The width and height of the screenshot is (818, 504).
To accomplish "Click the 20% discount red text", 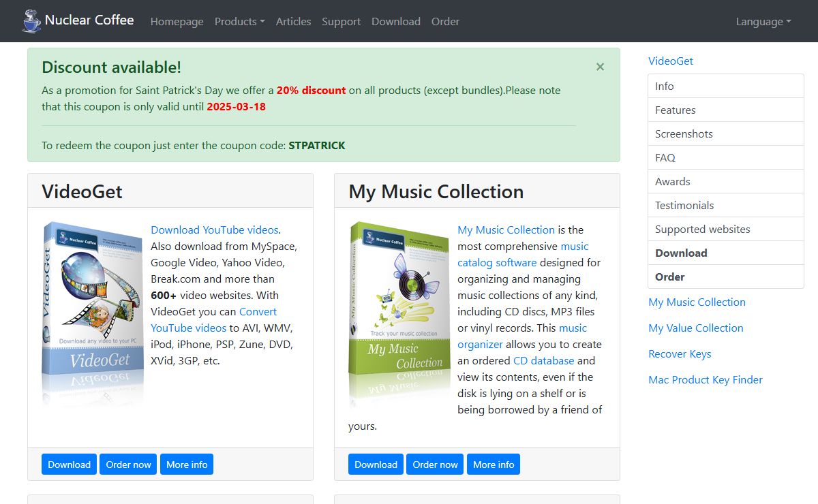I will 311,90.
